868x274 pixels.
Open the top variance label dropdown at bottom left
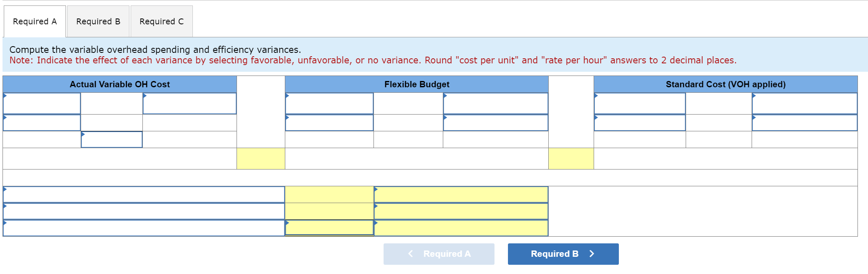143,195
